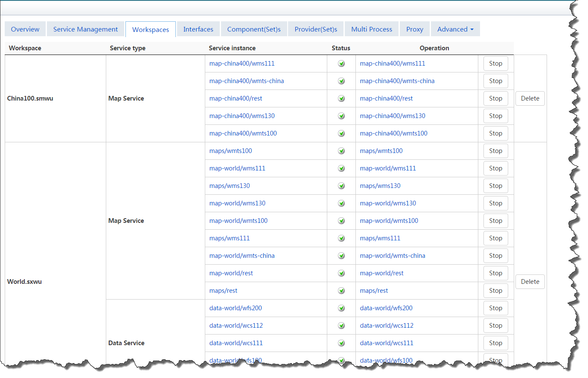
Task: Stop the data-world/wfs200 service
Action: pyautogui.click(x=495, y=308)
